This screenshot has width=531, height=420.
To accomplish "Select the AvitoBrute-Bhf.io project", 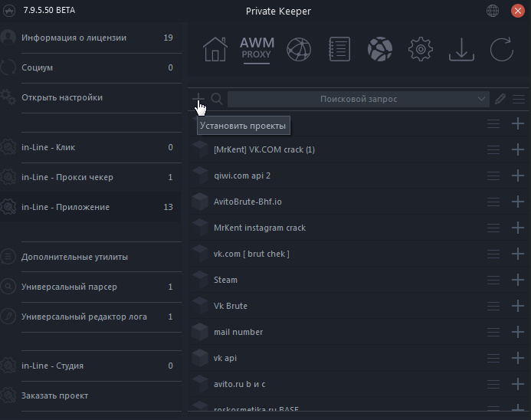I will pos(247,202).
